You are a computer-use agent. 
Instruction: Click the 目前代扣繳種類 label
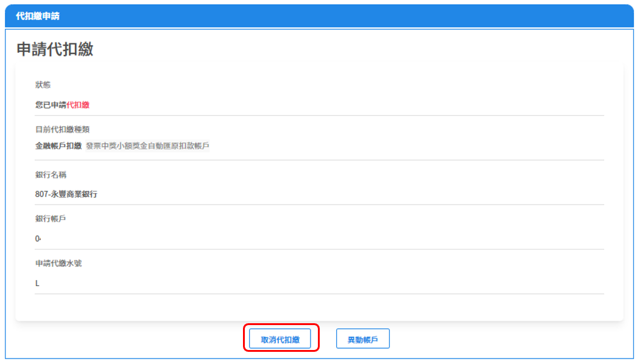tap(63, 129)
